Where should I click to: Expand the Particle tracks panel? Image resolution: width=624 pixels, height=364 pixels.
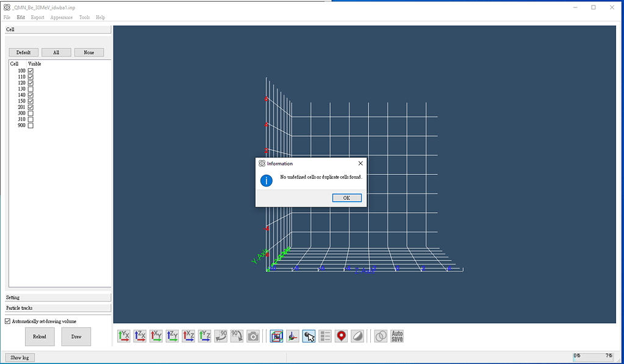[58, 308]
